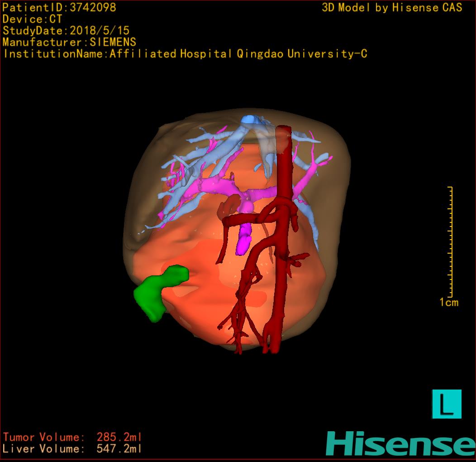Screen dimensions: 476x462
Task: Click the Tumor Volume 285.2ml readout
Action: (72, 437)
